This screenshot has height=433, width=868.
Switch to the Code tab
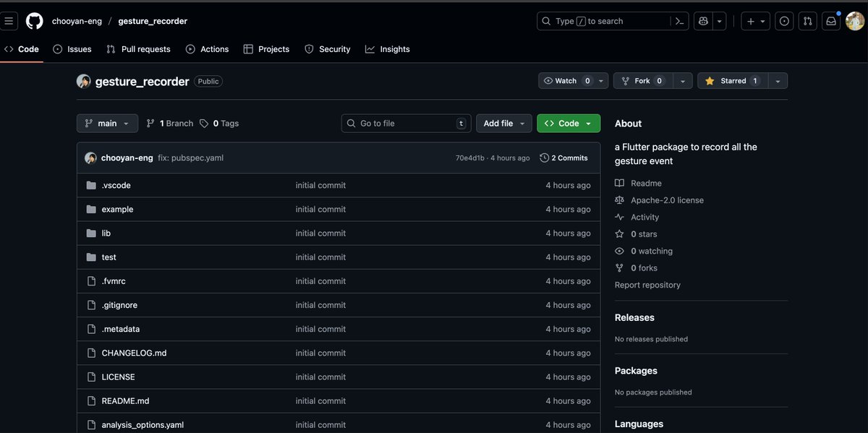(x=22, y=49)
